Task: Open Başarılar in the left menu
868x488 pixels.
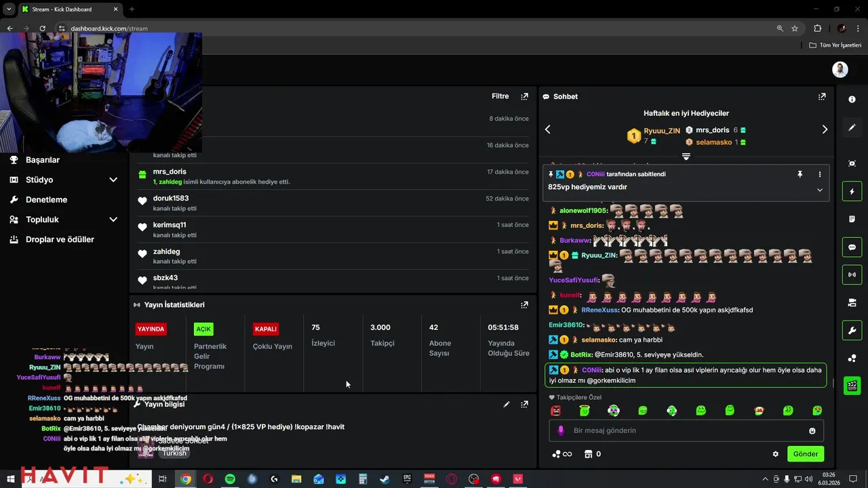Action: [x=43, y=160]
